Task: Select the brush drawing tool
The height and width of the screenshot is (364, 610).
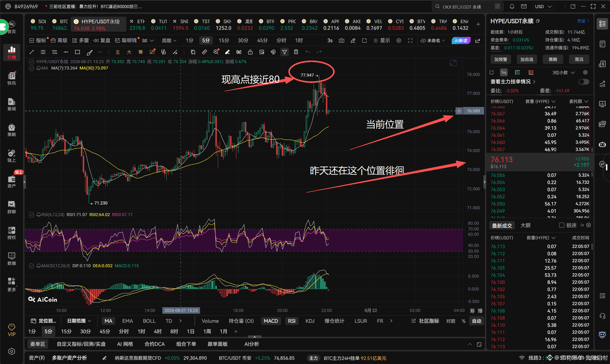Action: point(90,52)
